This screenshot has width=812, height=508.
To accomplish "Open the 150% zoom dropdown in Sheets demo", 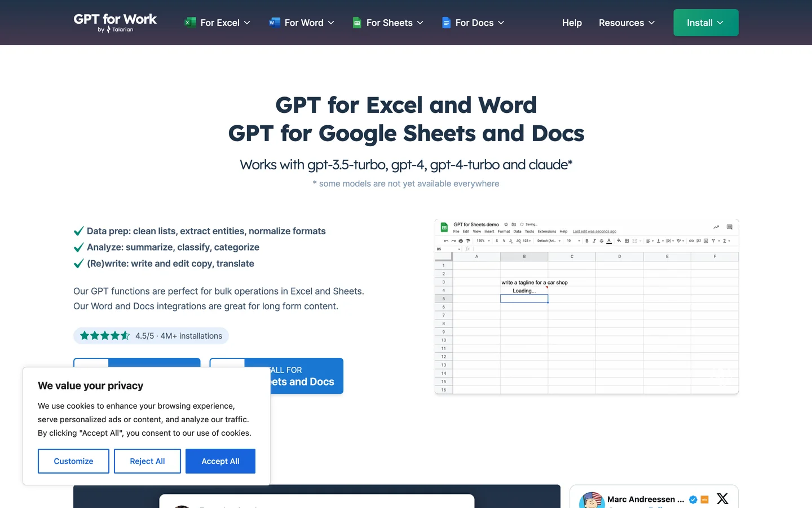I will coord(483,241).
